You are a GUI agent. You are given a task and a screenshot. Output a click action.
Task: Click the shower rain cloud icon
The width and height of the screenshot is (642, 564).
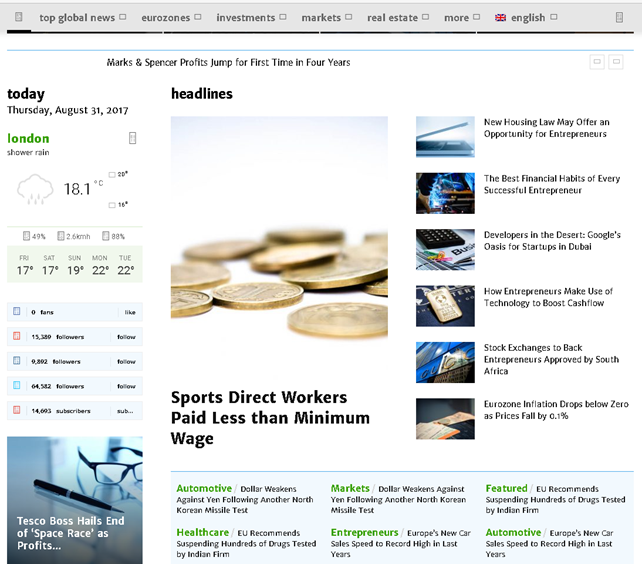click(x=36, y=187)
